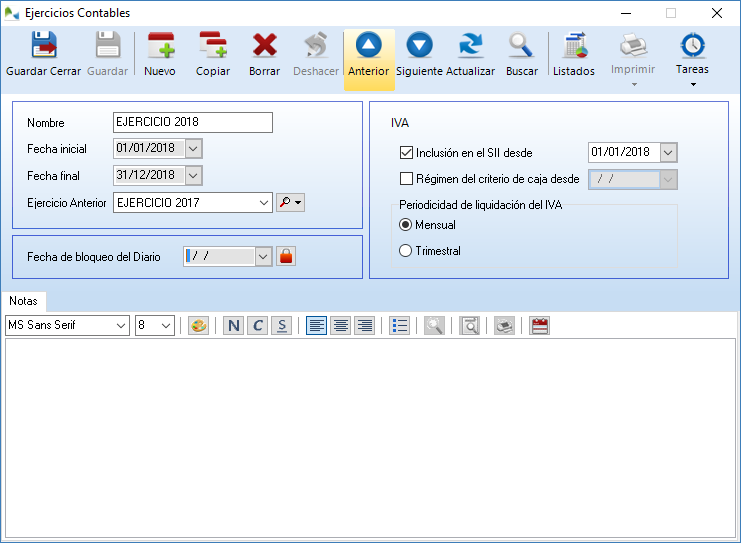
Task: Expand the font size 8 dropdown
Action: click(166, 326)
